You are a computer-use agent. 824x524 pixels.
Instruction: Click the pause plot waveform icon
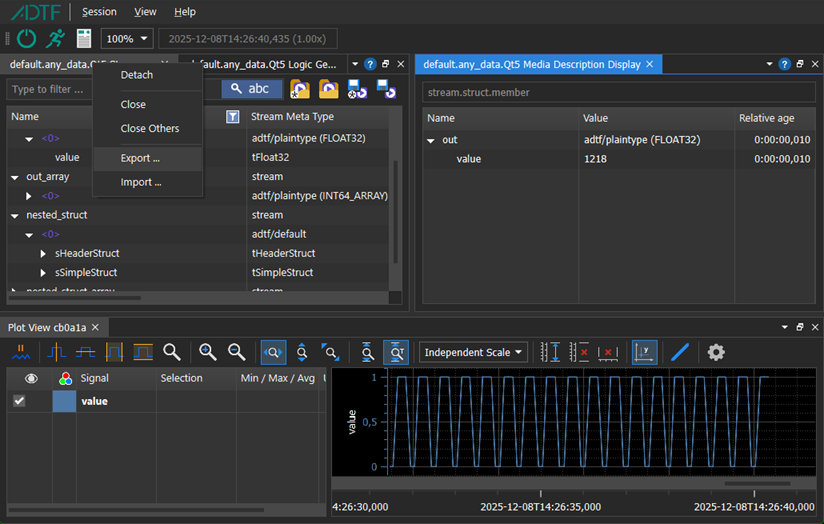[21, 352]
